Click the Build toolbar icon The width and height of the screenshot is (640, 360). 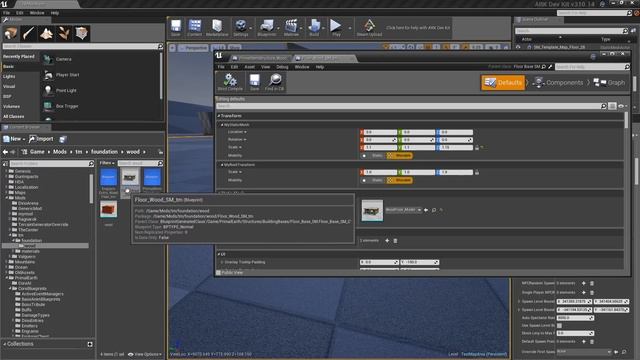[314, 28]
